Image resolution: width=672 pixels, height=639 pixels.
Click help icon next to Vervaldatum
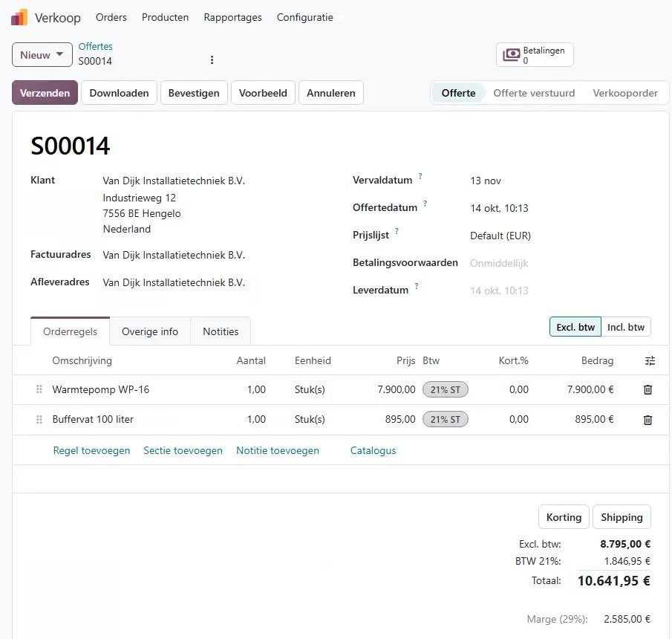point(420,176)
